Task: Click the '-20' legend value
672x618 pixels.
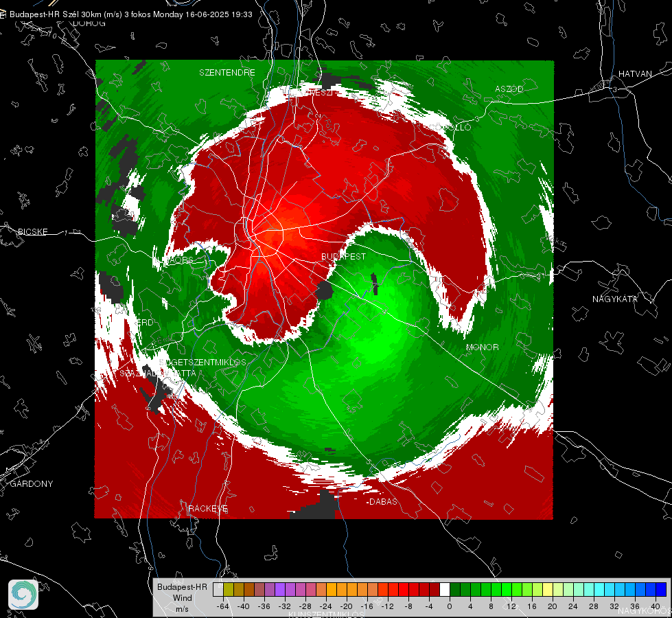Action: pos(346,606)
